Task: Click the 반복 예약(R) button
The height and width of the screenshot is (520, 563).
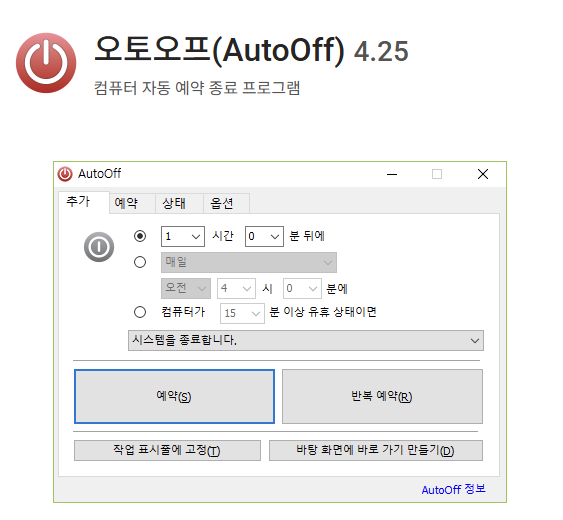Action: 382,396
